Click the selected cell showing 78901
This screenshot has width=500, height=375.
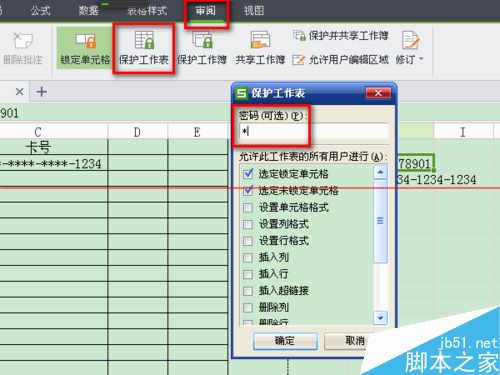[x=415, y=163]
